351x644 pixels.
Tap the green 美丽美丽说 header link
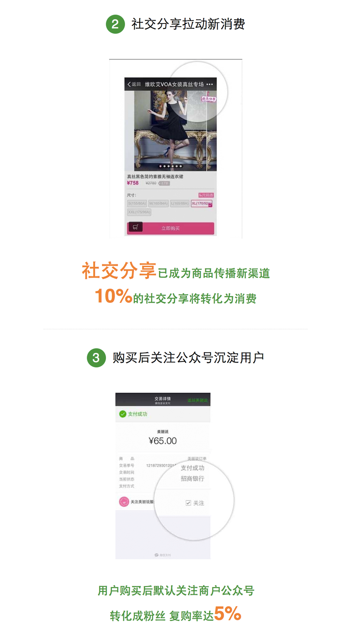click(x=198, y=400)
